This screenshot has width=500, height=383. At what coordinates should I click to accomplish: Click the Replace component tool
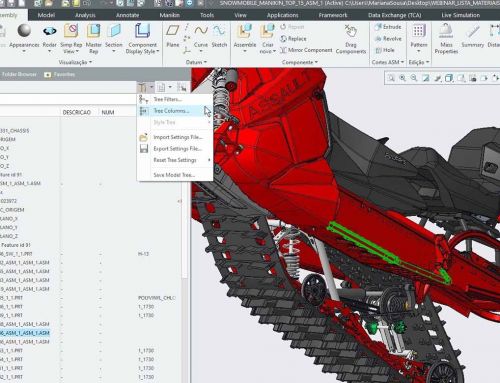(x=293, y=39)
